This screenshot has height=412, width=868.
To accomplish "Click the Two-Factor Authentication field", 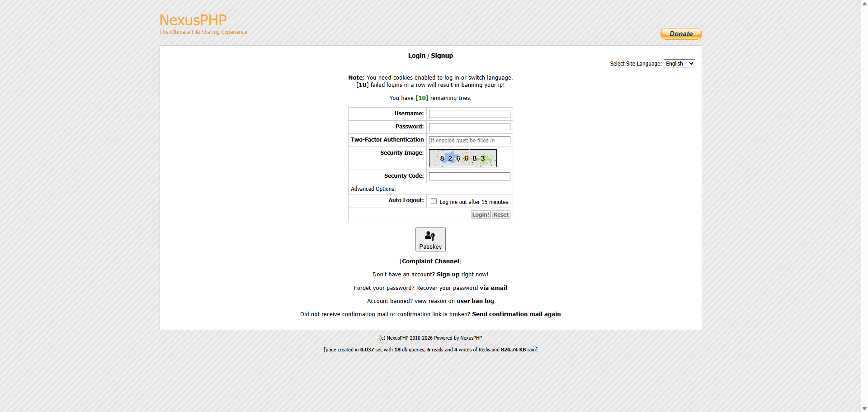I will pos(469,140).
